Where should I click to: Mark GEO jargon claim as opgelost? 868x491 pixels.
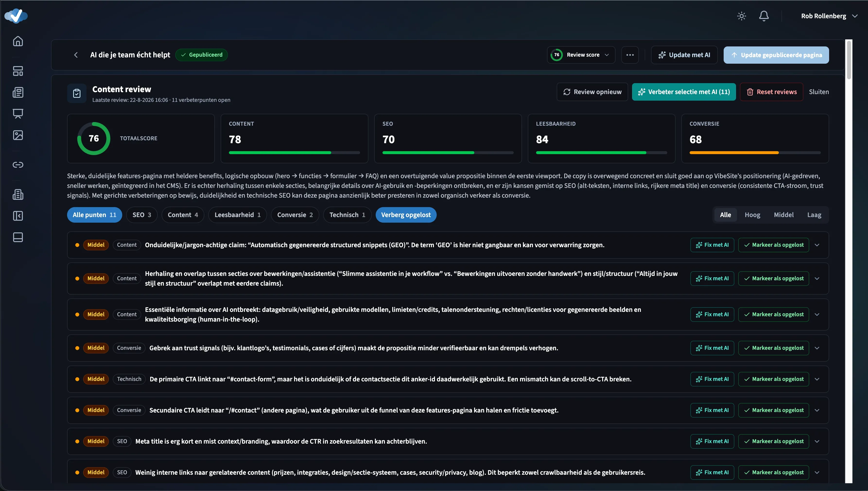coord(774,245)
